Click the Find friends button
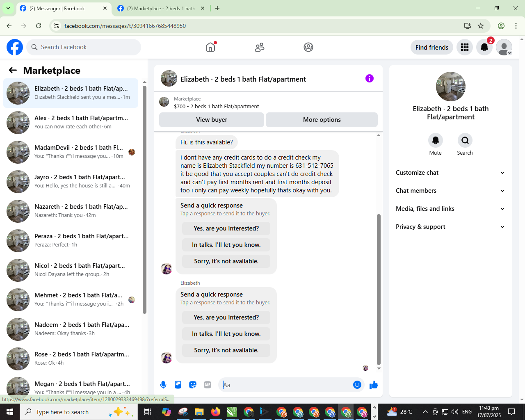Image resolution: width=525 pixels, height=420 pixels. pyautogui.click(x=431, y=47)
